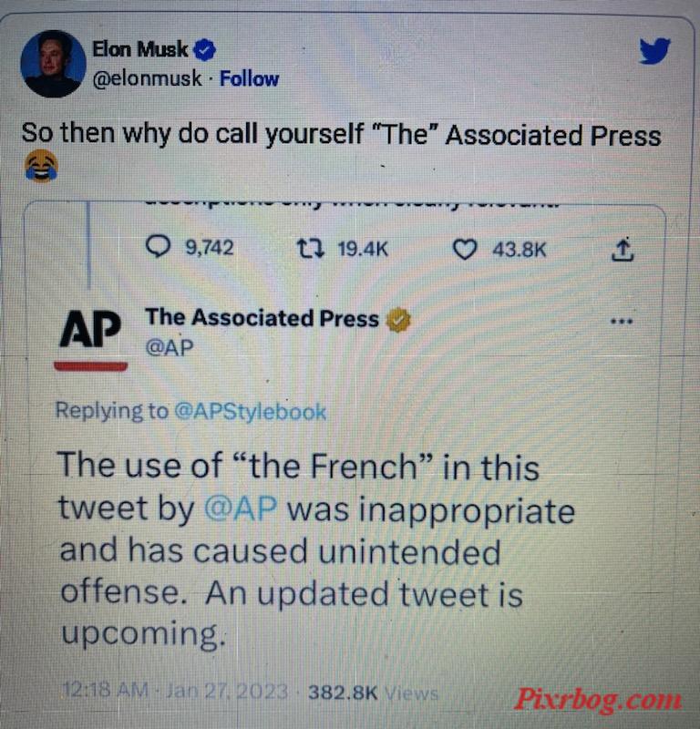Retweet using the 19.4K arrows icon
The width and height of the screenshot is (700, 729).
pos(310,248)
